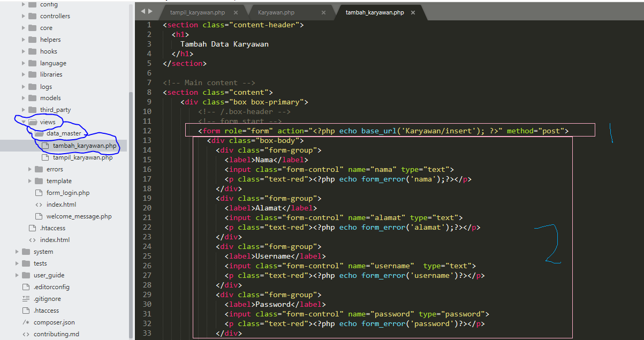Click the errors folder icon
This screenshot has width=644, height=340.
[39, 169]
